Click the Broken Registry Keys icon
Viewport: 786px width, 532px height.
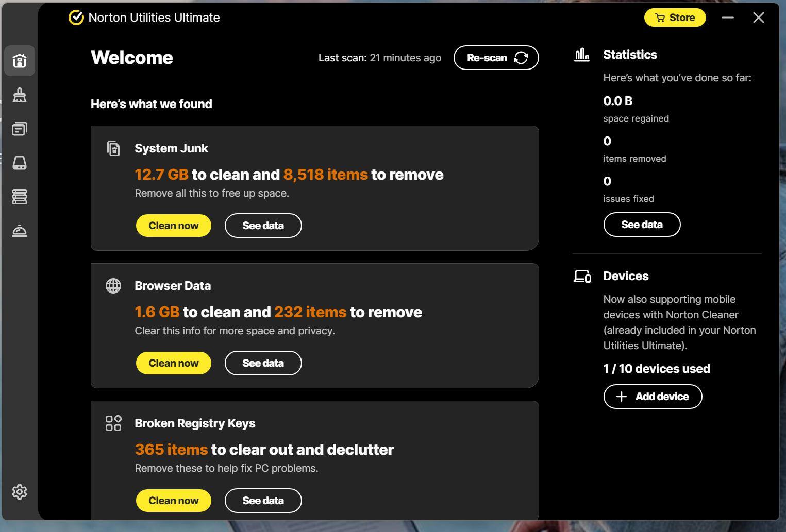point(113,423)
